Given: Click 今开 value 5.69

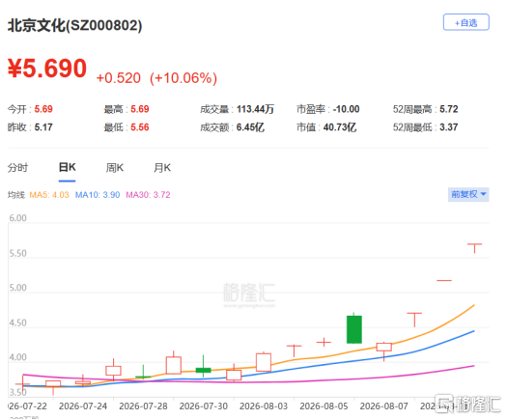Looking at the screenshot, I should pyautogui.click(x=43, y=109).
